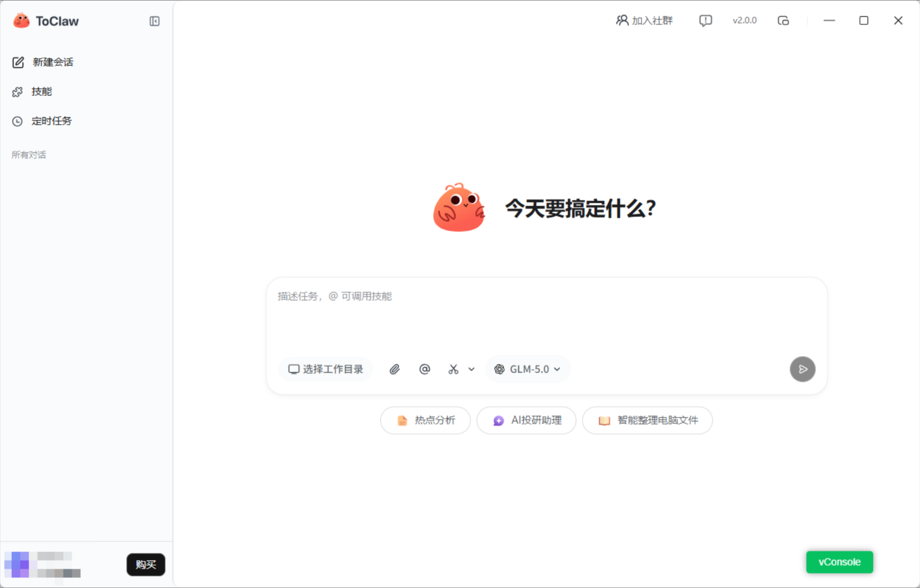Click the attachment paperclip icon
920x588 pixels.
[394, 369]
